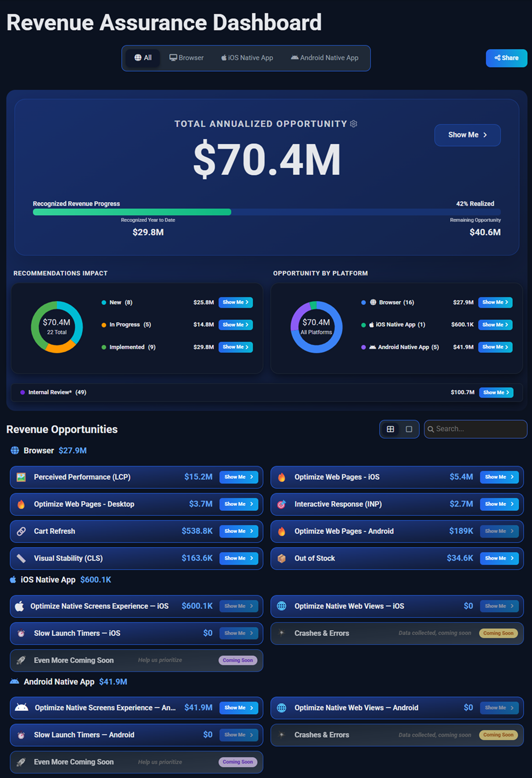The height and width of the screenshot is (778, 532).
Task: Click the Recognized Revenue Progress bar
Action: (266, 212)
